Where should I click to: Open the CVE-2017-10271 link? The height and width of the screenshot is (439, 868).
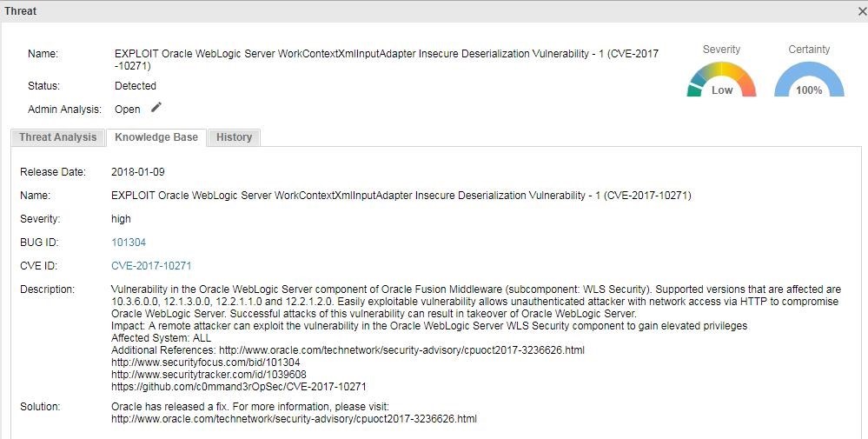click(x=151, y=266)
